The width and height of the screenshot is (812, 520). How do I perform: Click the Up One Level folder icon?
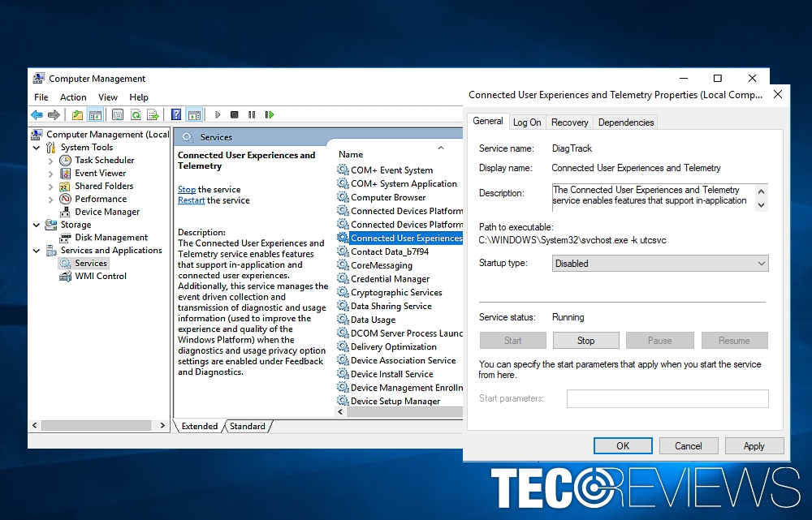tap(77, 115)
